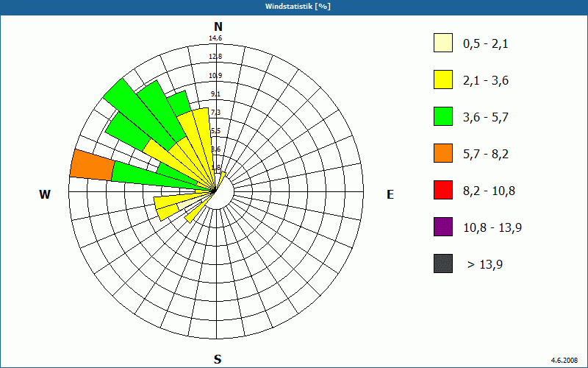
Task: Click the S compass label
Action: point(218,359)
